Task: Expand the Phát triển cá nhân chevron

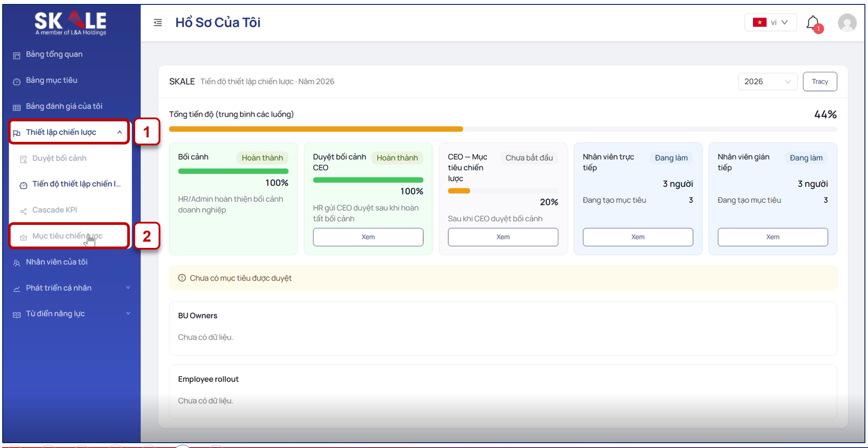Action: (x=128, y=288)
